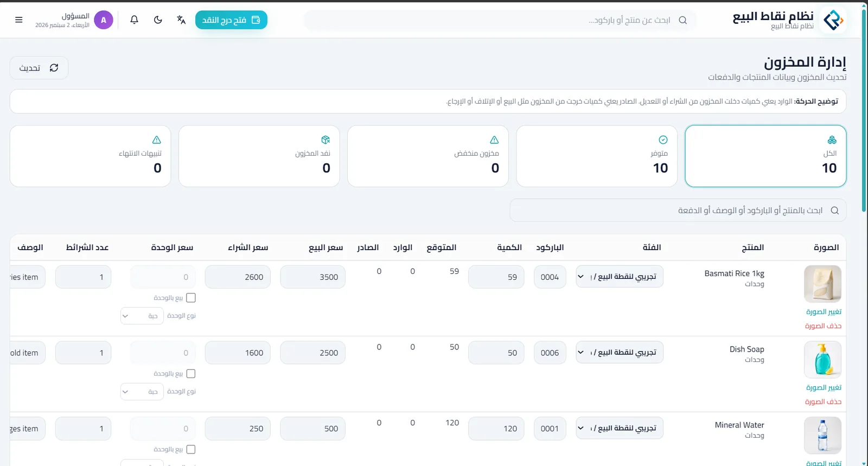Click magnifier icon in inventory search bar
868x466 pixels.
pyautogui.click(x=835, y=210)
